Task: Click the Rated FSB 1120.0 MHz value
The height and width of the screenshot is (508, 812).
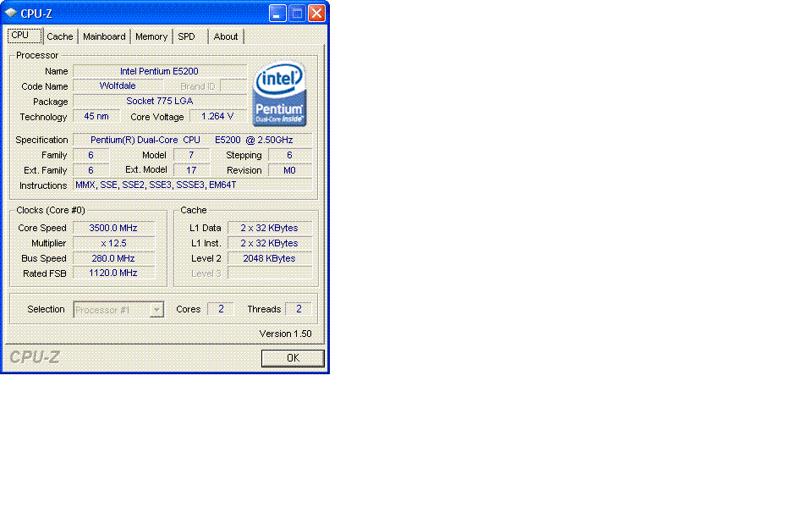Action: 113,273
